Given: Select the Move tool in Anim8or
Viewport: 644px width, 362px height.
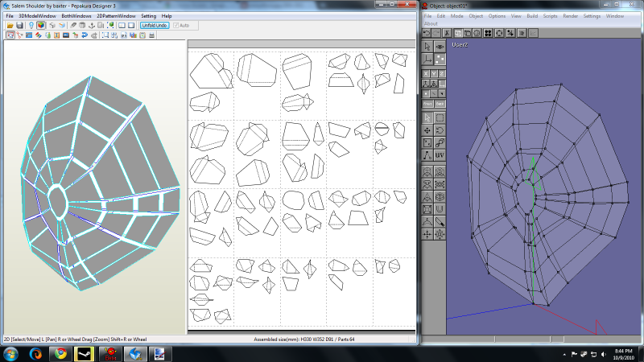Looking at the screenshot, I should point(428,130).
